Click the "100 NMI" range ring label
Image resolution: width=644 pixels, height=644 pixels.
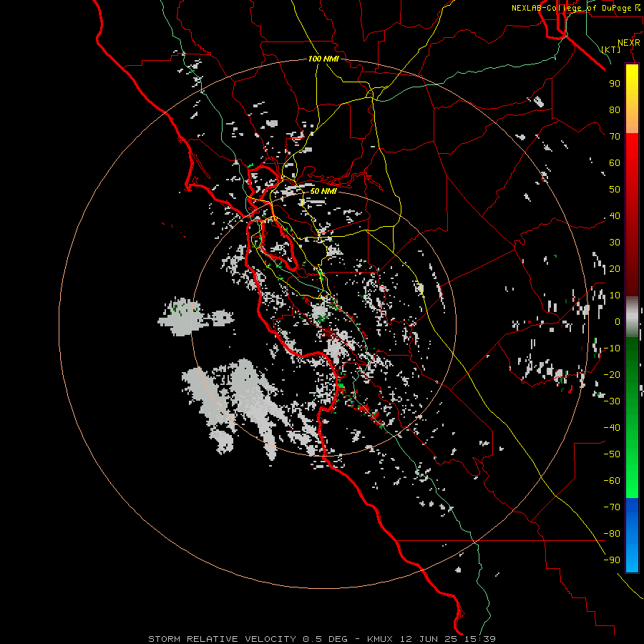point(323,59)
